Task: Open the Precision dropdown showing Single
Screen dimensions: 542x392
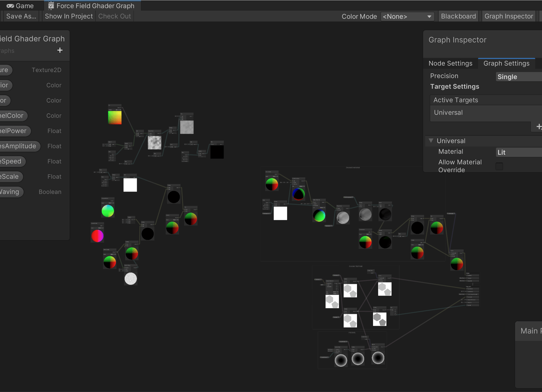Action: pyautogui.click(x=519, y=77)
